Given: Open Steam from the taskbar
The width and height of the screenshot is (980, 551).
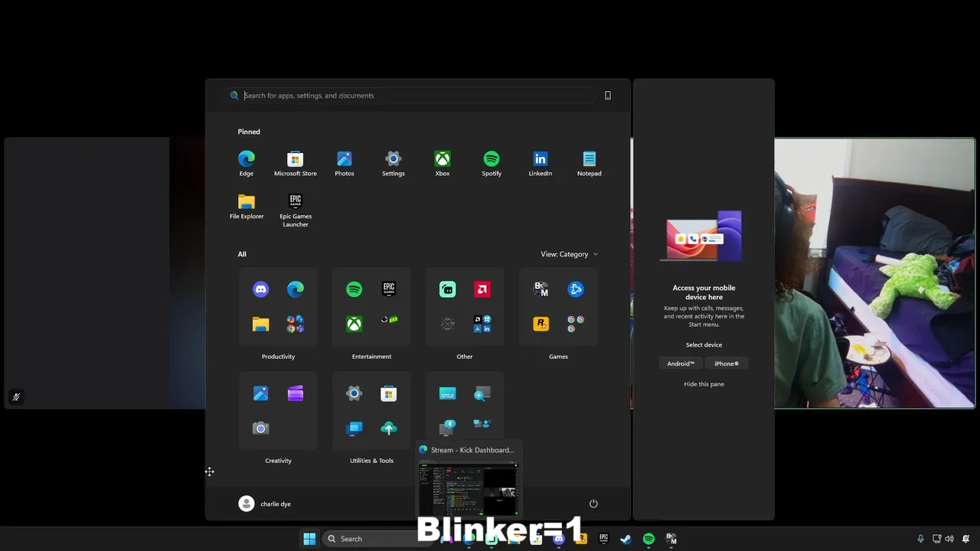Looking at the screenshot, I should tap(626, 539).
